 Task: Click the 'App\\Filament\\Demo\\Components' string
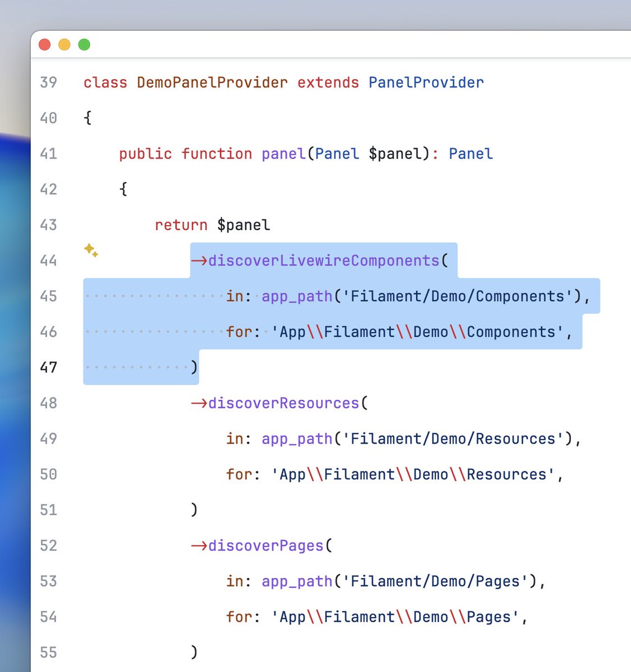[x=417, y=332]
